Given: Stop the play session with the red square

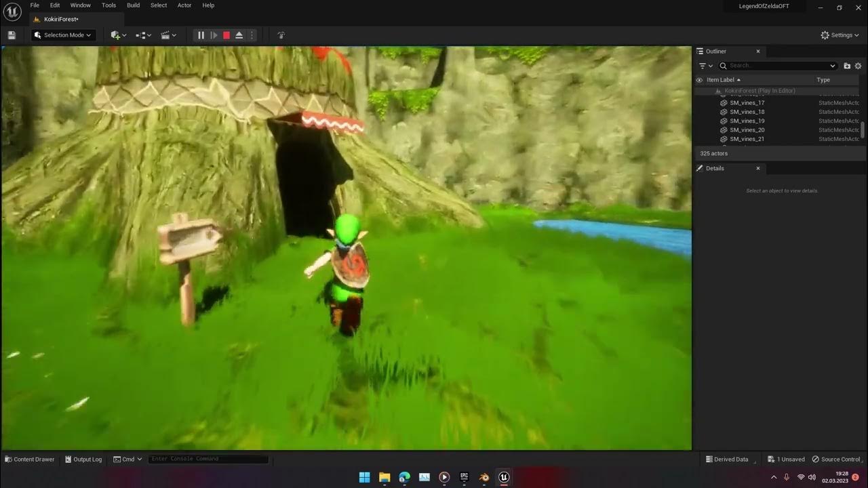Looking at the screenshot, I should (226, 35).
